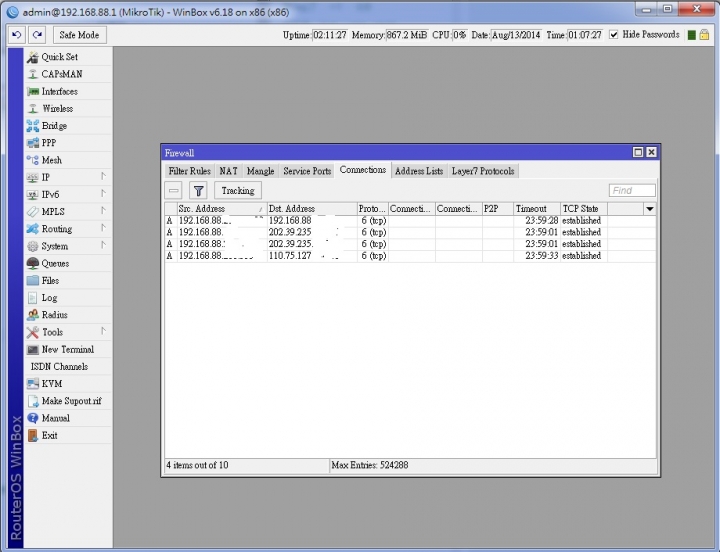Switch to the Address Lists tab

pos(419,171)
